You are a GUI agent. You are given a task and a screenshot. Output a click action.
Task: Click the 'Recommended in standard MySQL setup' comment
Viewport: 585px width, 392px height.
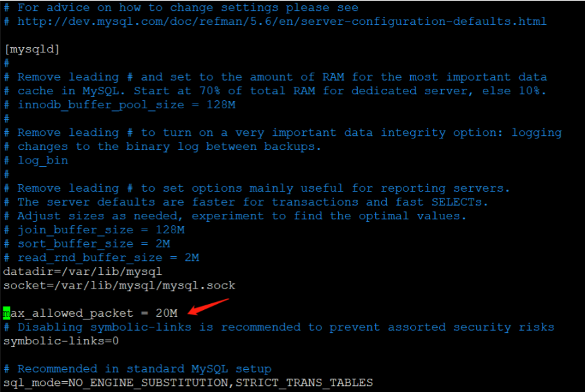click(x=137, y=369)
